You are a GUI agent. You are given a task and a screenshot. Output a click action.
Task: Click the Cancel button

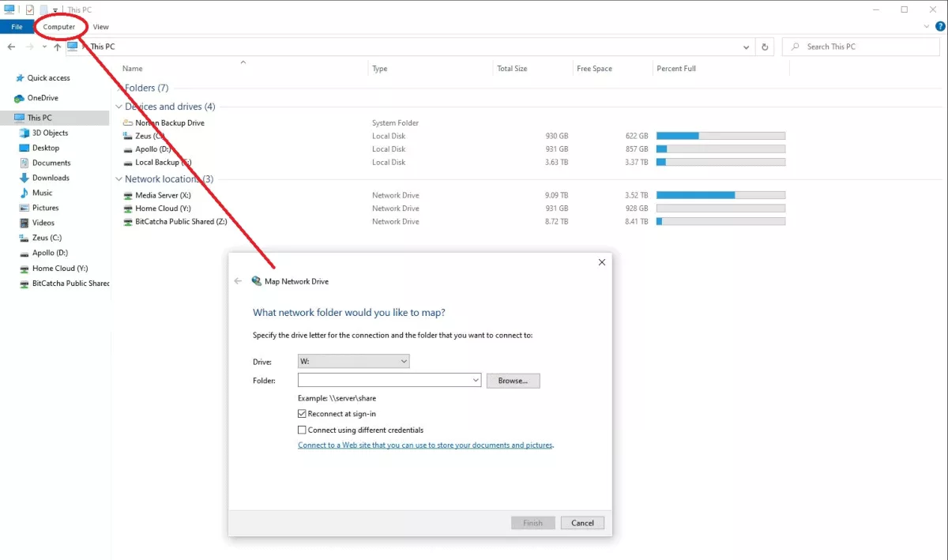(582, 523)
